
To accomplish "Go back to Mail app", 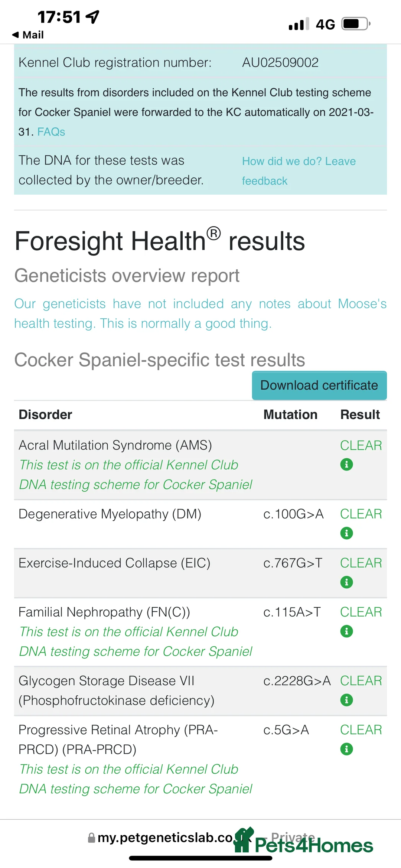I will point(28,35).
